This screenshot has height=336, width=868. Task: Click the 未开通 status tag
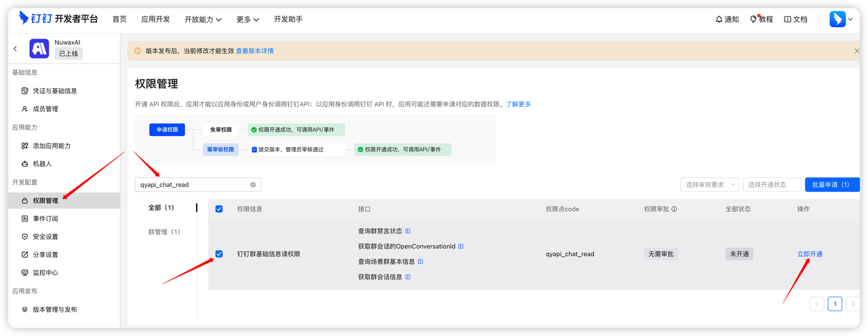(739, 254)
